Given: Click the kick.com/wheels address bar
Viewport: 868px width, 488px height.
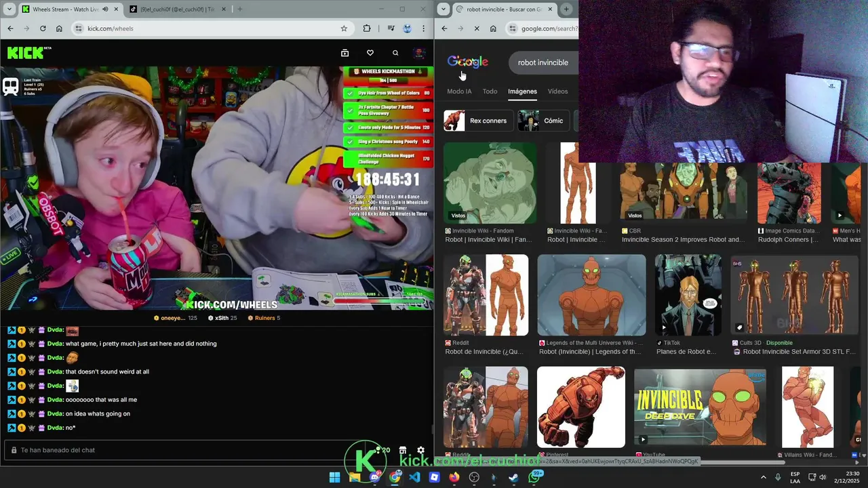Looking at the screenshot, I should (210, 28).
